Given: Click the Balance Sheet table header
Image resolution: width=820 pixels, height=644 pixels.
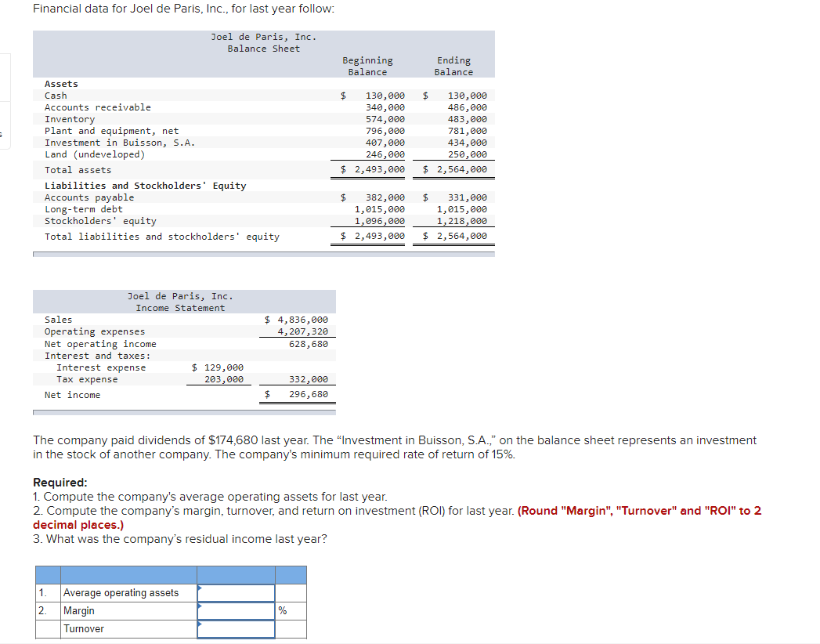Looking at the screenshot, I should pos(263,47).
